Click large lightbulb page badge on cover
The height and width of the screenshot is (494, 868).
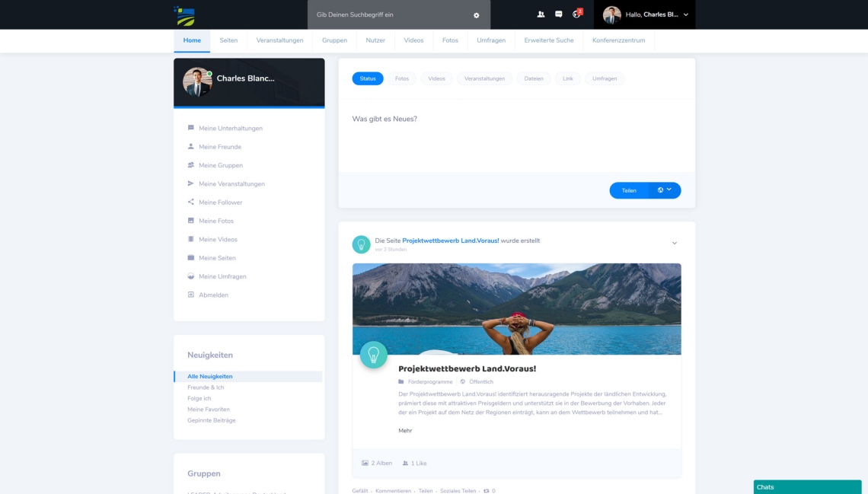(374, 355)
